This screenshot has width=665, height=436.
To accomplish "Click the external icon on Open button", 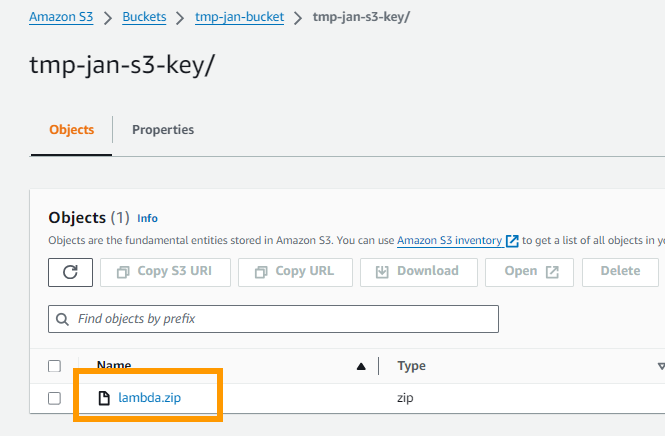I will point(552,271).
